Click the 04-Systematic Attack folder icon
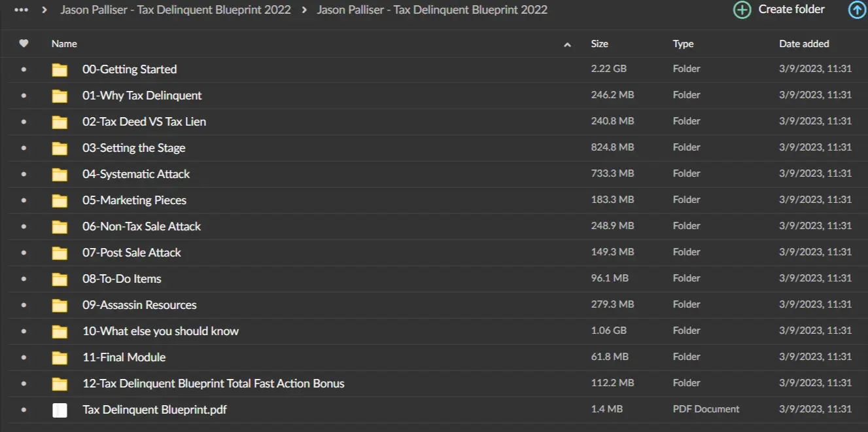 [x=60, y=174]
